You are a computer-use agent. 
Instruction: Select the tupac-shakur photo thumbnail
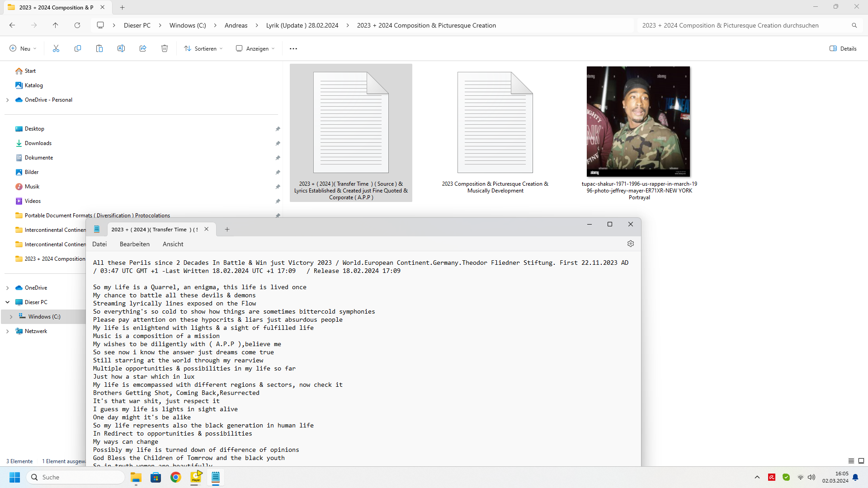point(638,122)
